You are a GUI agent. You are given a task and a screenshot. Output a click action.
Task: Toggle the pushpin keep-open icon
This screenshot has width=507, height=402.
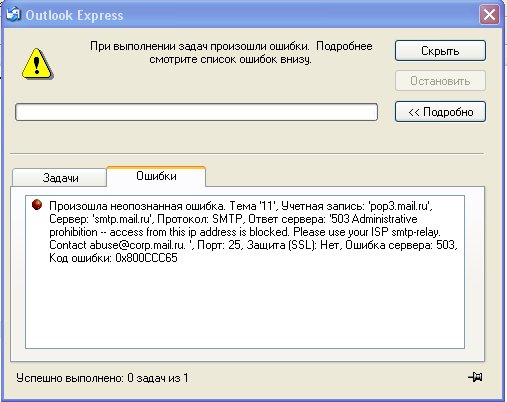(475, 377)
